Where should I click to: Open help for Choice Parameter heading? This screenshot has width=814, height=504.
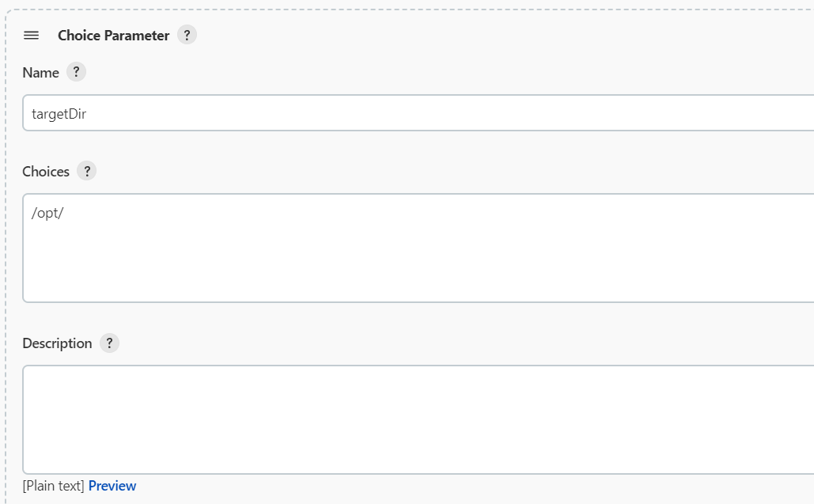click(187, 35)
